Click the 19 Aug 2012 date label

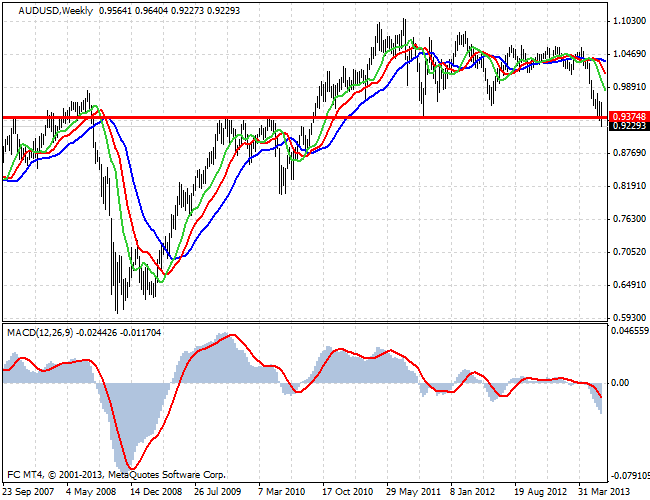[541, 492]
